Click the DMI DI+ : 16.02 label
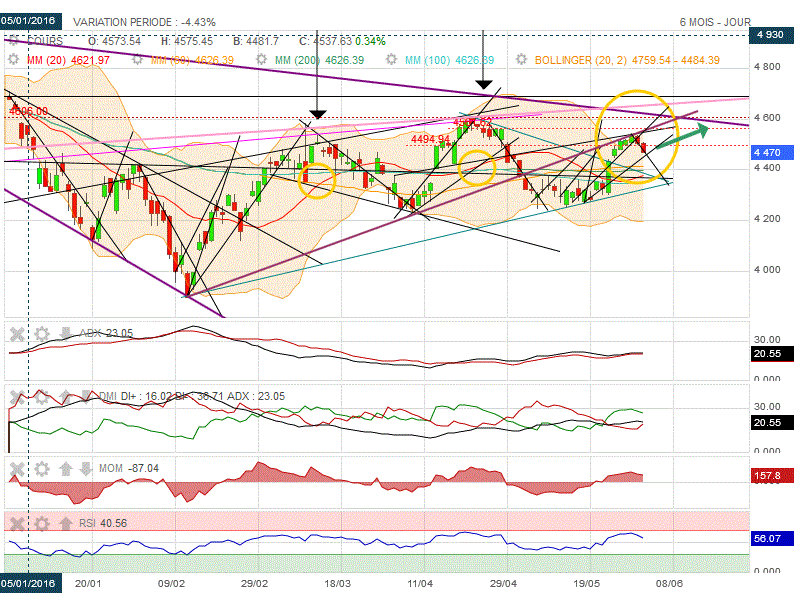Image resolution: width=806 pixels, height=599 pixels. 136,396
